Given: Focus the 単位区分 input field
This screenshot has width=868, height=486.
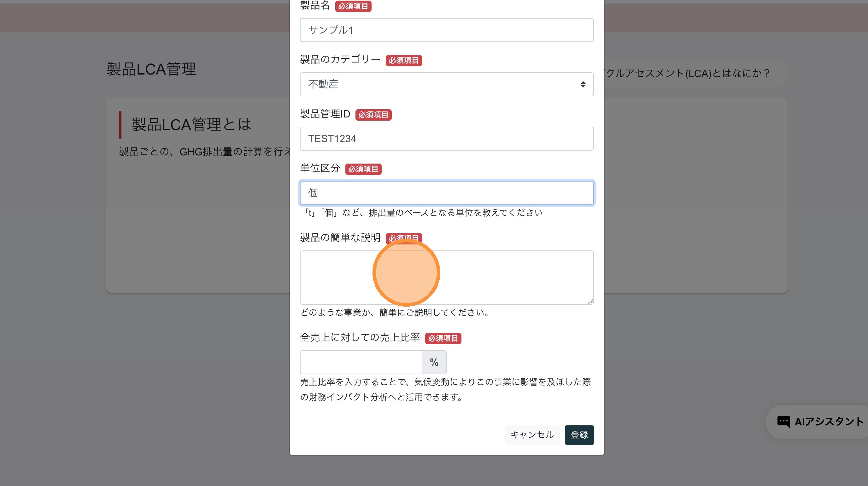Looking at the screenshot, I should pyautogui.click(x=447, y=193).
